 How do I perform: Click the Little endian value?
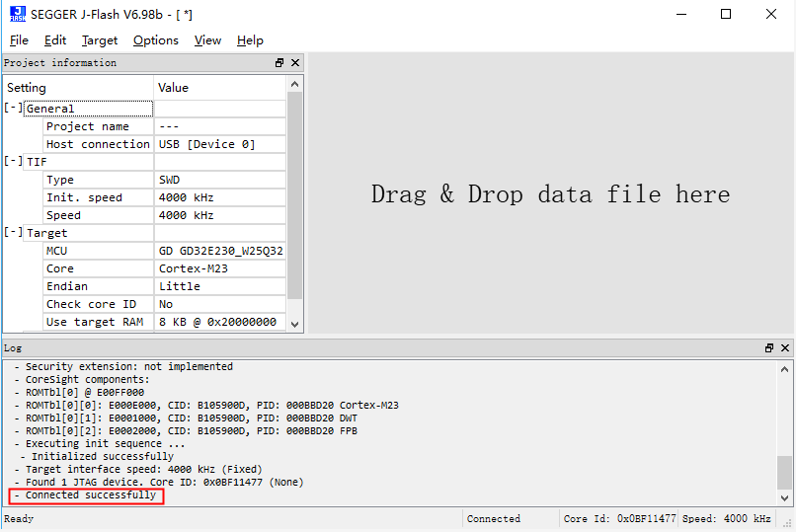pyautogui.click(x=220, y=286)
